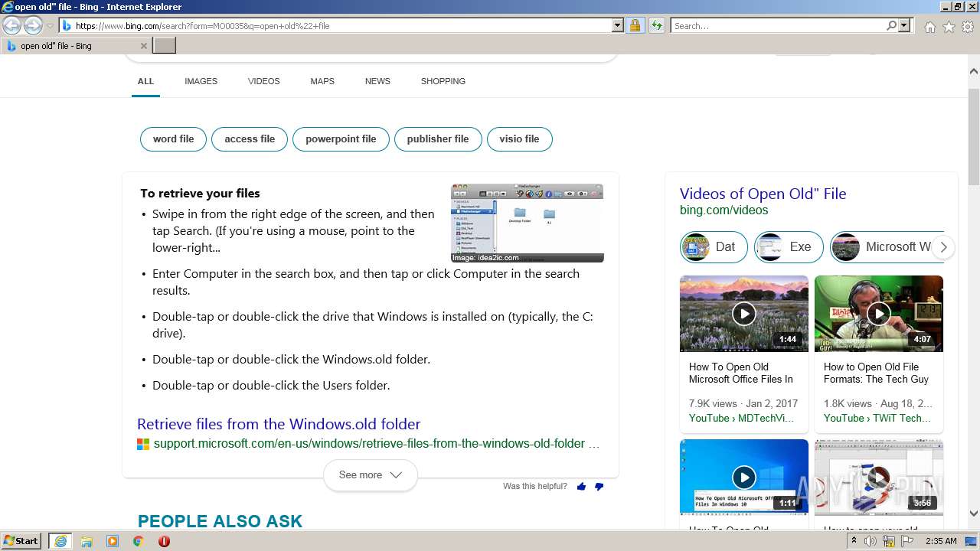This screenshot has height=551, width=980.
Task: Click the Bing URL in the address bar
Action: pyautogui.click(x=202, y=26)
